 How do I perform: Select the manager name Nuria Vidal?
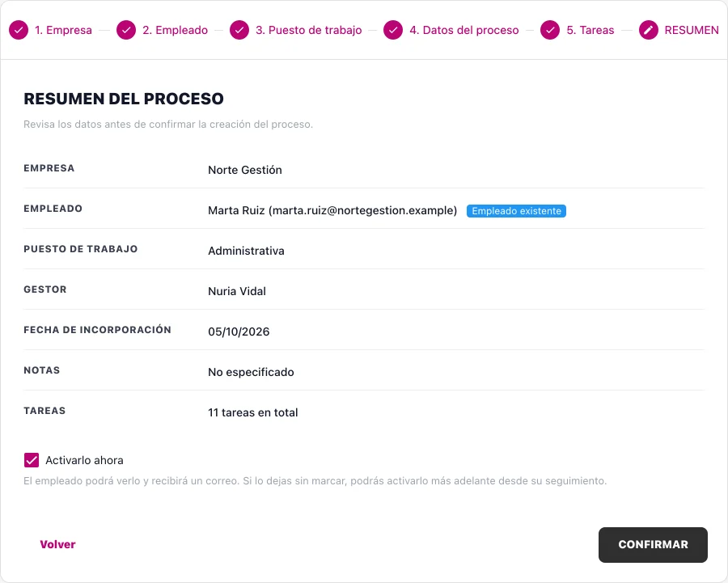coord(237,291)
